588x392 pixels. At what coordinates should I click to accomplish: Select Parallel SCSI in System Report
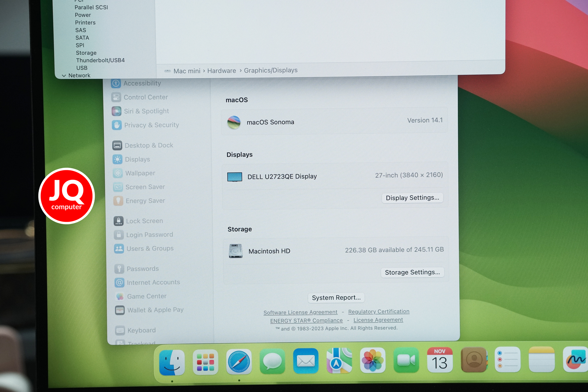[x=91, y=7]
